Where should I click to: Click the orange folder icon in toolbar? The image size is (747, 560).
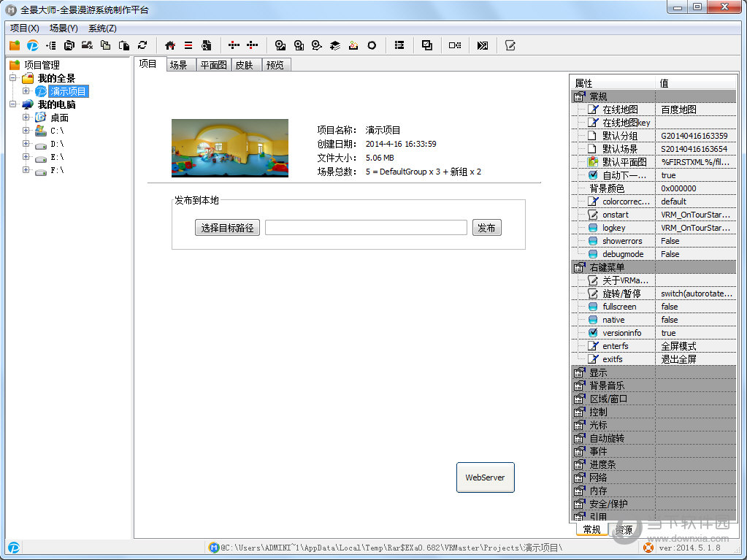pos(15,45)
